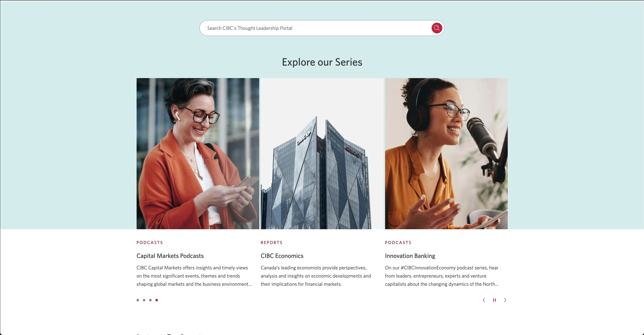Open the Capital Markets Podcasts title link
The width and height of the screenshot is (644, 335).
(x=170, y=256)
